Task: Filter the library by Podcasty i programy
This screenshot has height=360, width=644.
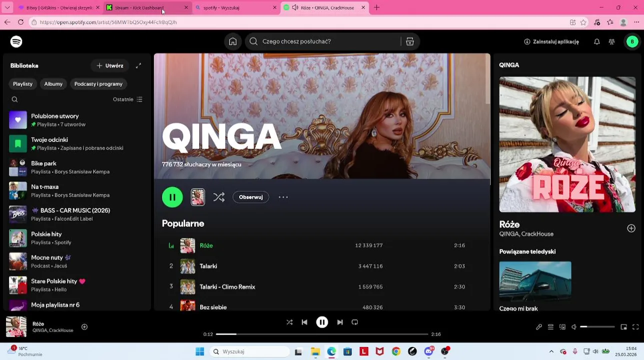Action: pos(99,84)
